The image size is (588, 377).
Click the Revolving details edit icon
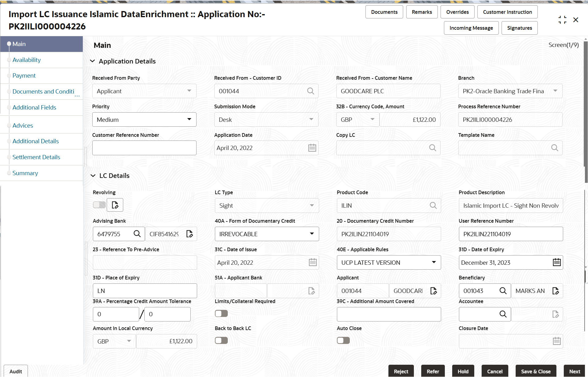pos(115,205)
